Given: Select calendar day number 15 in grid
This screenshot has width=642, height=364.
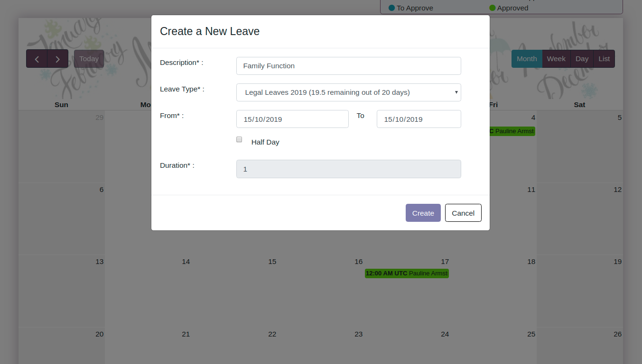Looking at the screenshot, I should (x=272, y=262).
